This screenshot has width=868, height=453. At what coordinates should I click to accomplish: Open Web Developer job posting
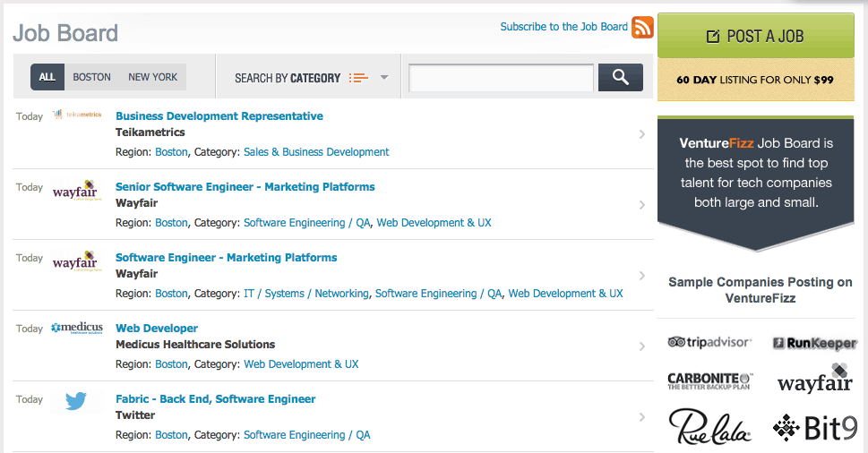coord(157,329)
